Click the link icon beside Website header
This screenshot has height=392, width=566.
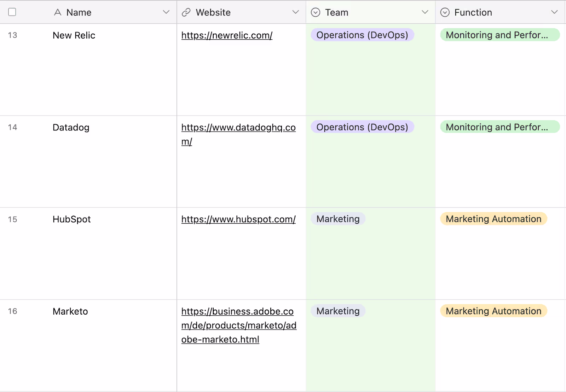186,12
